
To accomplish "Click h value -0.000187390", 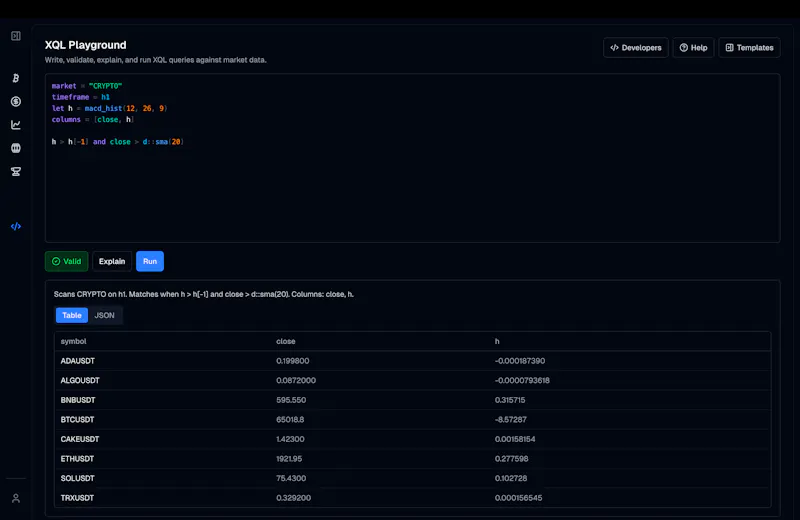I will tap(520, 361).
